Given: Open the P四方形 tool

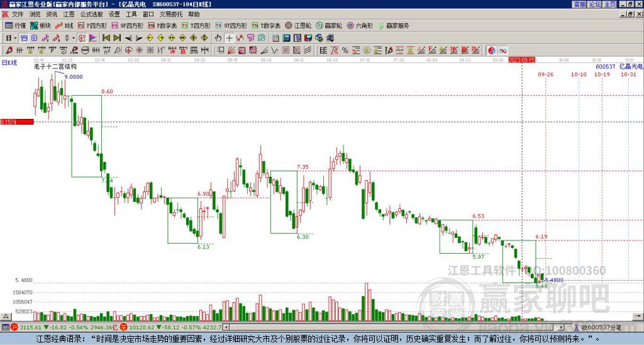Looking at the screenshot, I should click(x=92, y=25).
